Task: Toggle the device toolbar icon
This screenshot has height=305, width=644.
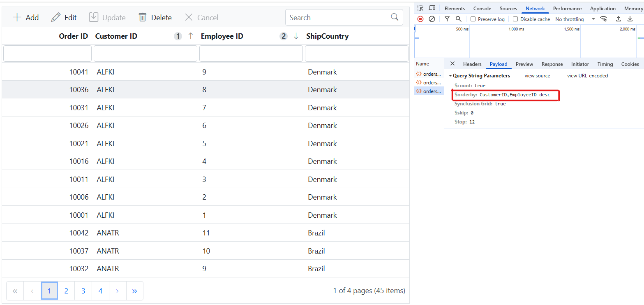Action: 432,8
